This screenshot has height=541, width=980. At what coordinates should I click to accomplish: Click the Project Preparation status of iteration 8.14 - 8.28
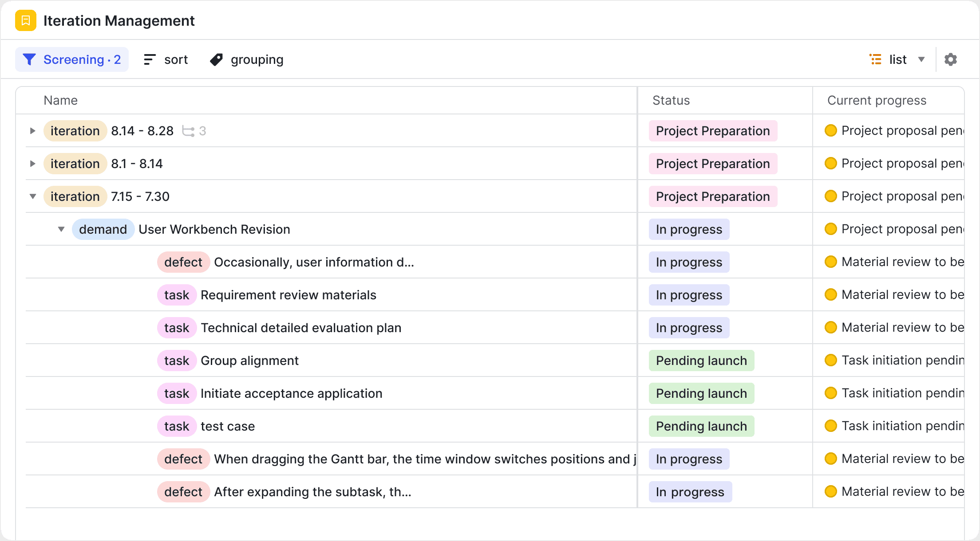712,131
